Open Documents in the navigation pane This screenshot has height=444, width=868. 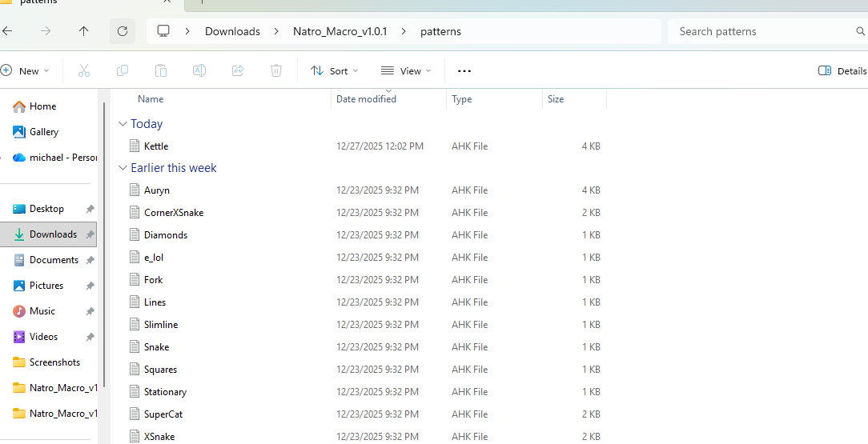48,260
